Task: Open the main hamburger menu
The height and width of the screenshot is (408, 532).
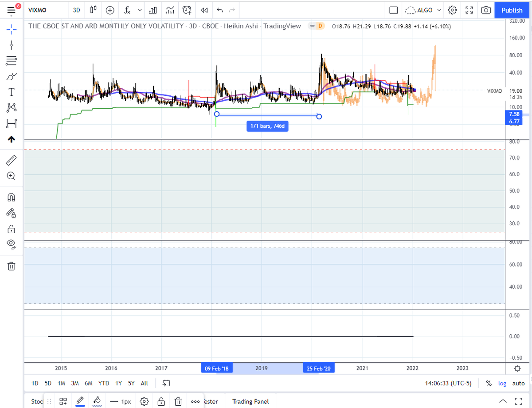Action: click(12, 10)
